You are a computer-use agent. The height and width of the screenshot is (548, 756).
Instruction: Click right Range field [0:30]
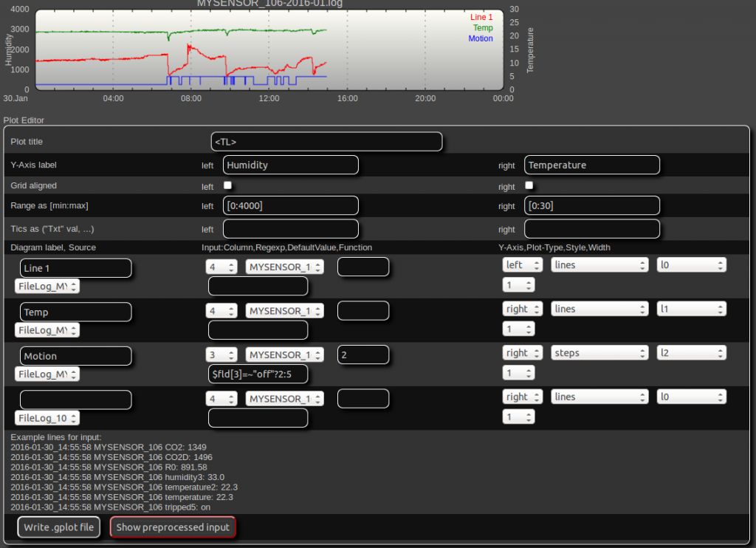[591, 205]
